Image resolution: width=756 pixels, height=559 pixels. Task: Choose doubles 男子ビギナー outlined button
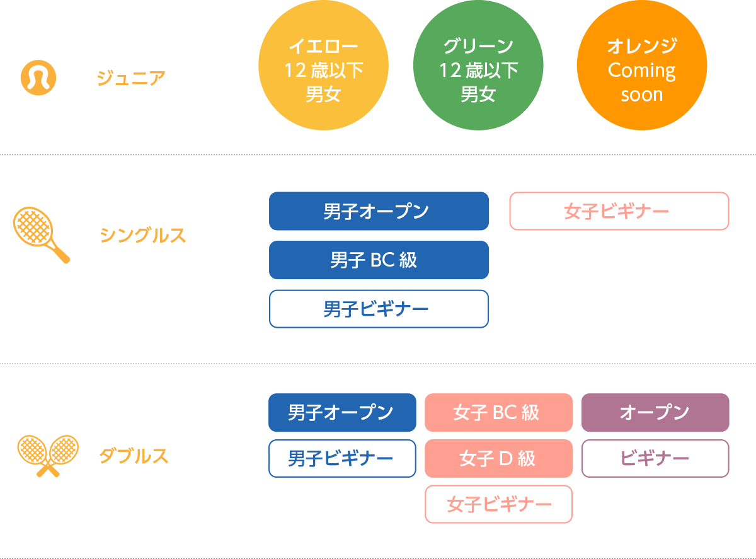coord(343,458)
